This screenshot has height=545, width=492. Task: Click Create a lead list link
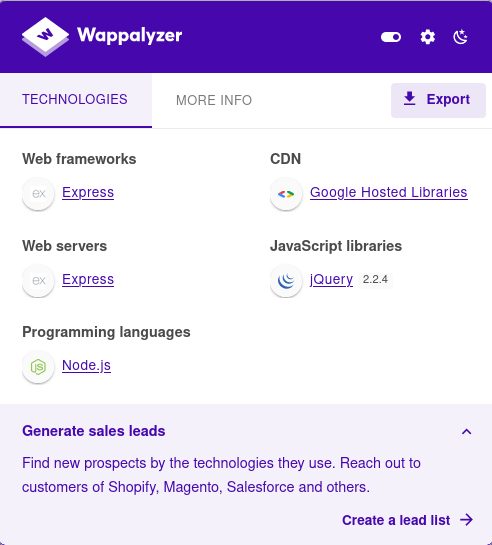(408, 520)
